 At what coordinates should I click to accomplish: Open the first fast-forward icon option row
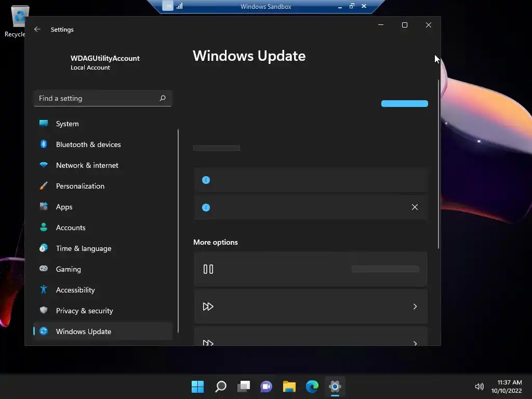click(311, 307)
